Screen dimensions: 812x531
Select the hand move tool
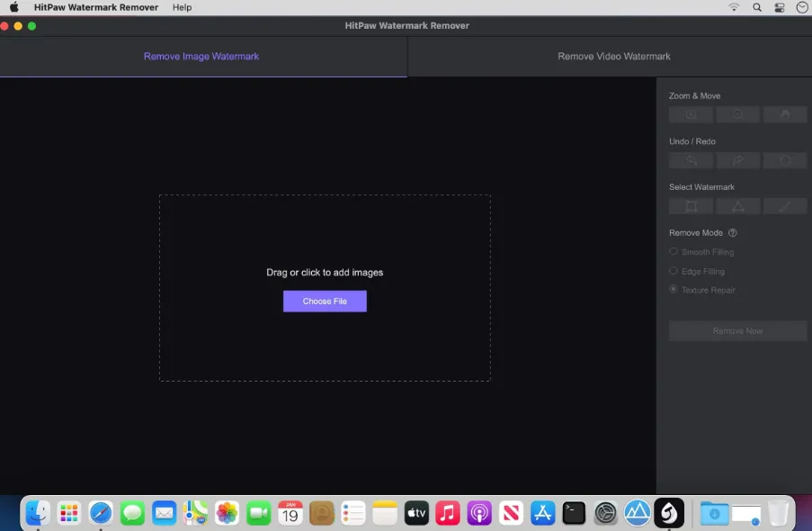coord(785,114)
